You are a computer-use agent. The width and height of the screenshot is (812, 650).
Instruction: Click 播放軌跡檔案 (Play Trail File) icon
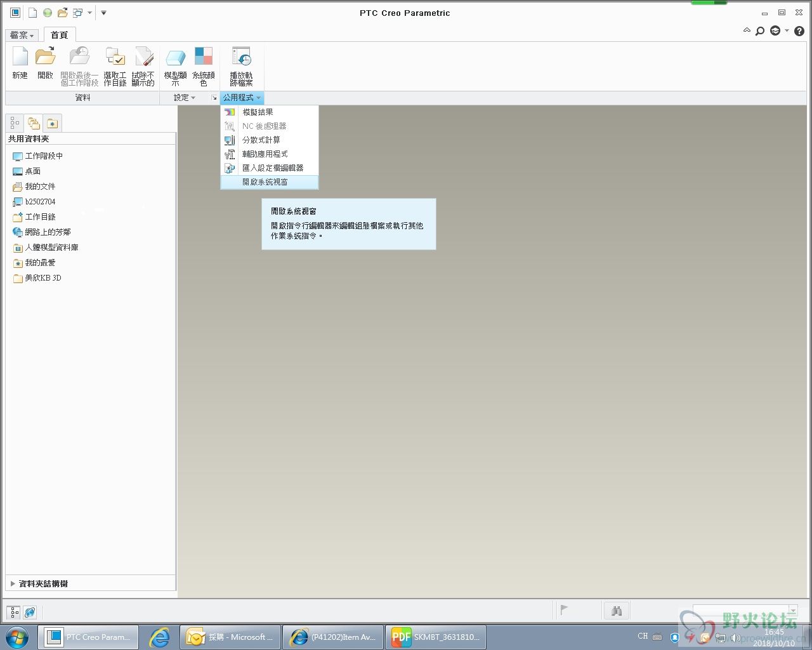(241, 56)
